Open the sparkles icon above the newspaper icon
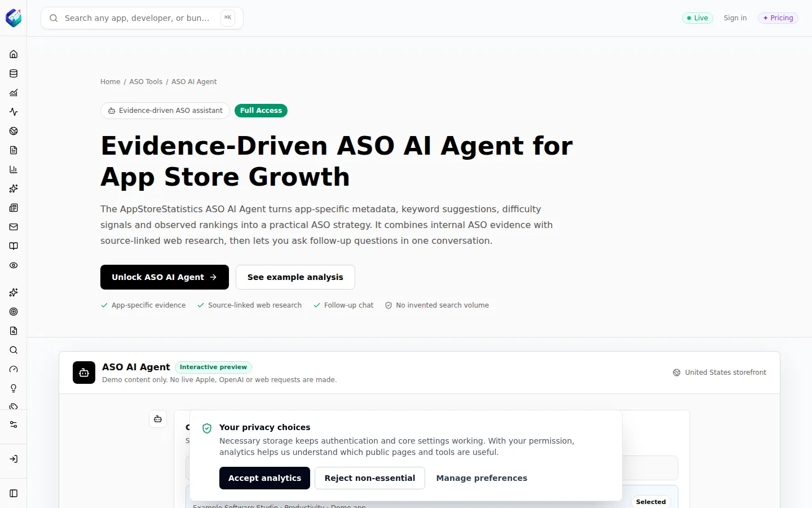The width and height of the screenshot is (812, 508). 14,189
